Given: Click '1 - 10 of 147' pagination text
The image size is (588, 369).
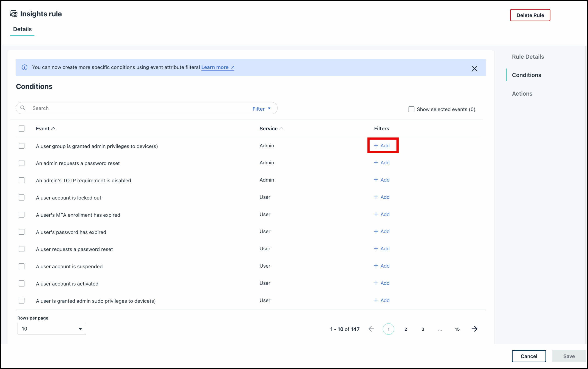Looking at the screenshot, I should click(345, 329).
